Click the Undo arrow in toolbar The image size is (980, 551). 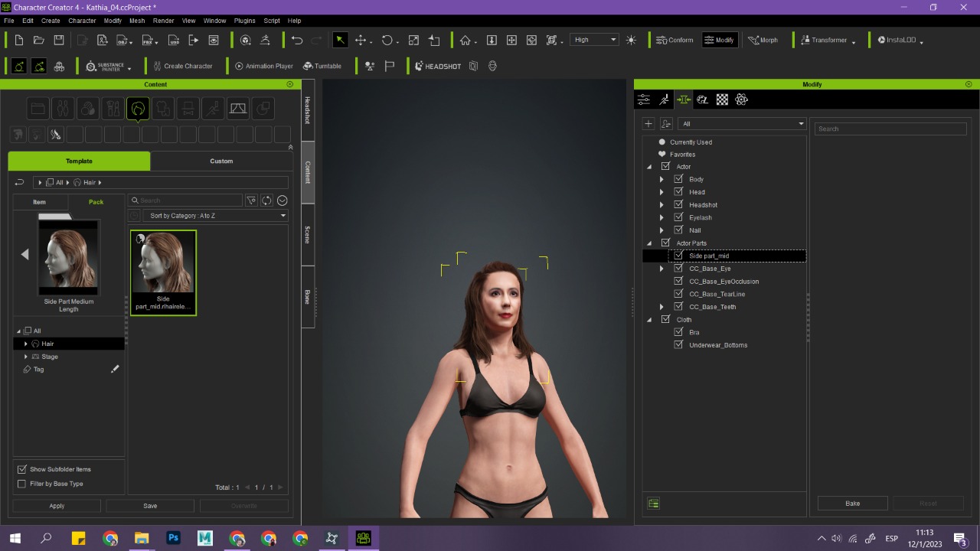[297, 40]
